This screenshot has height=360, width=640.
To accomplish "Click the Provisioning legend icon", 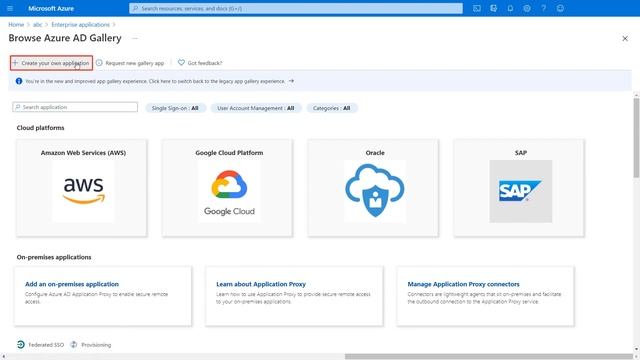I will point(73,344).
